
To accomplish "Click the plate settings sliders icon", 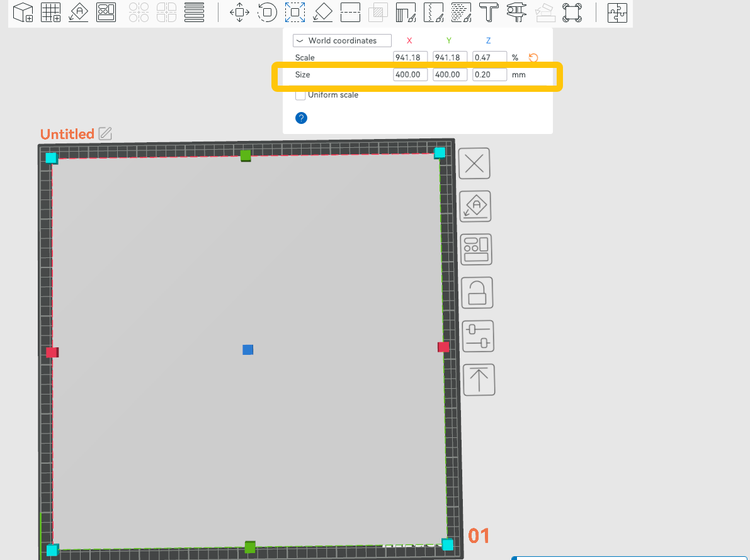I will pos(478,336).
